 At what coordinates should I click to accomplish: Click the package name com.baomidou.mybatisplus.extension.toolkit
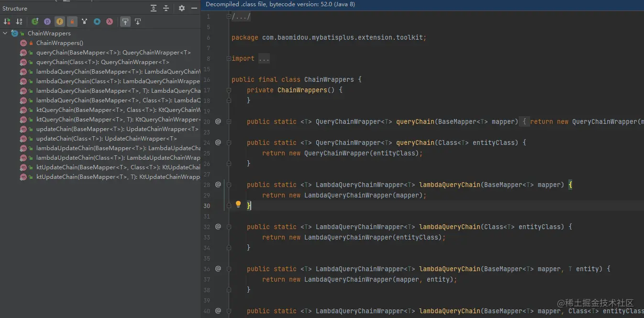point(343,37)
